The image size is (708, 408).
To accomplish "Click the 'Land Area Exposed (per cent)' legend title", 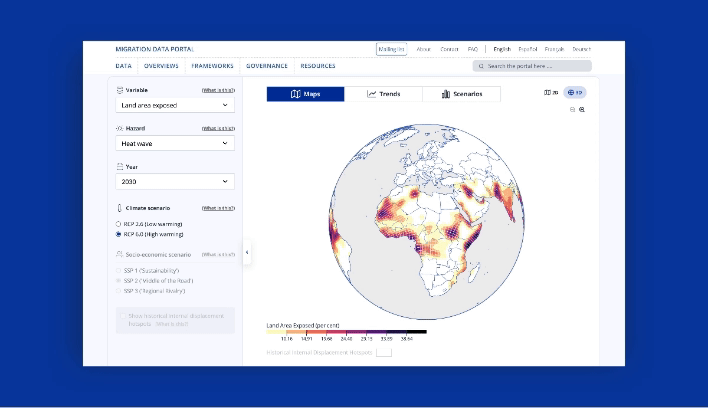I will 303,325.
